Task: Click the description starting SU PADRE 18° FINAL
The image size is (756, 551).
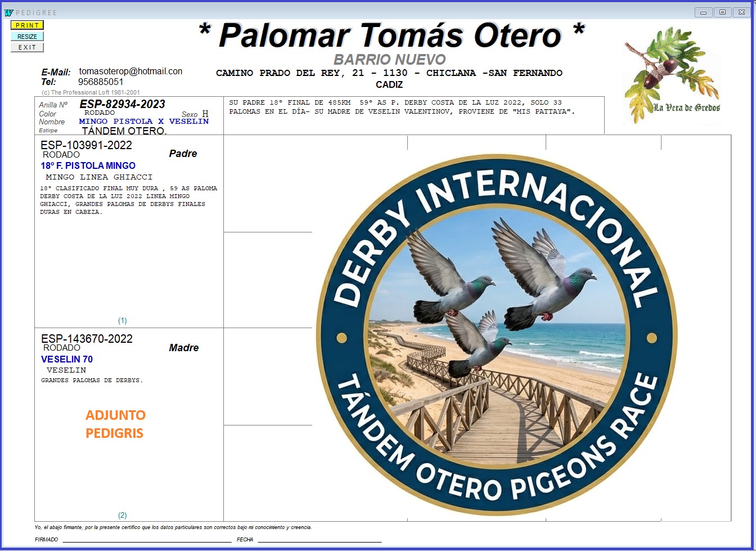Action: tap(402, 107)
